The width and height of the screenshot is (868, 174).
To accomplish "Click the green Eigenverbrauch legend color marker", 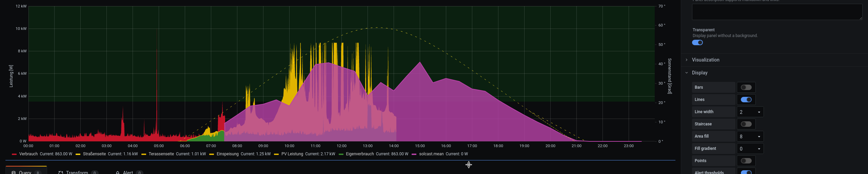I will pyautogui.click(x=341, y=154).
